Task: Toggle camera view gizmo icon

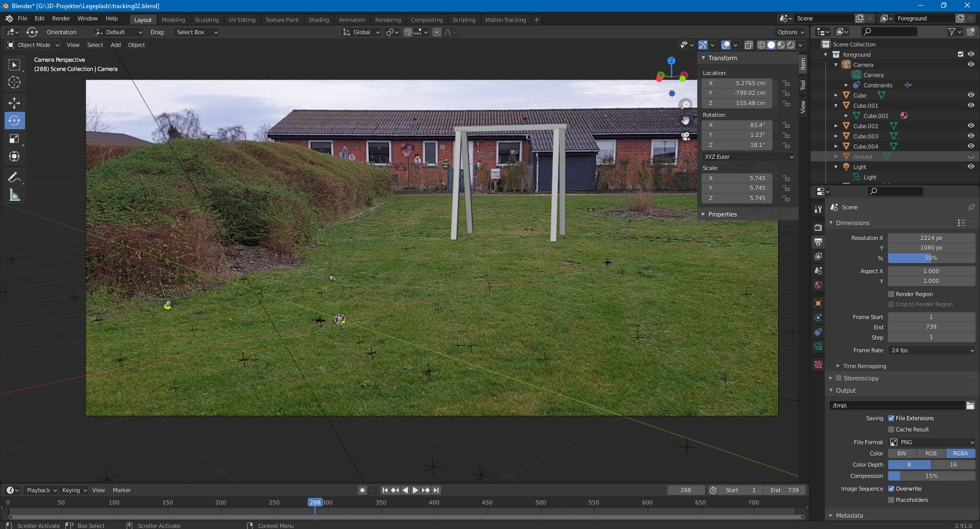Action: point(685,136)
